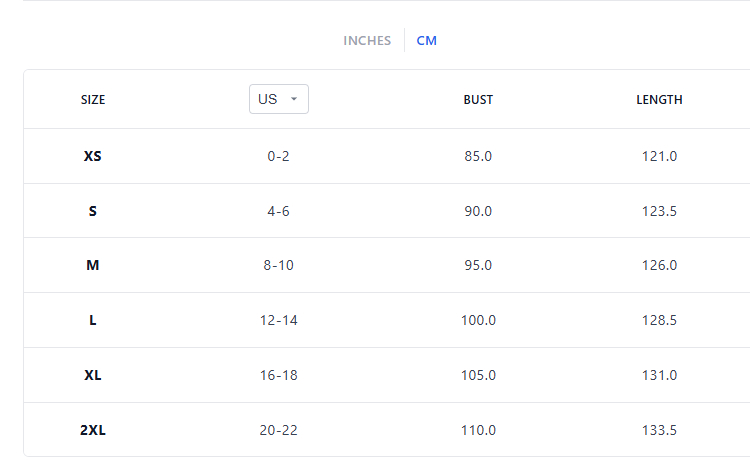Viewport: 750px width, 464px height.
Task: Click the 20-22 US size cell
Action: pyautogui.click(x=278, y=430)
